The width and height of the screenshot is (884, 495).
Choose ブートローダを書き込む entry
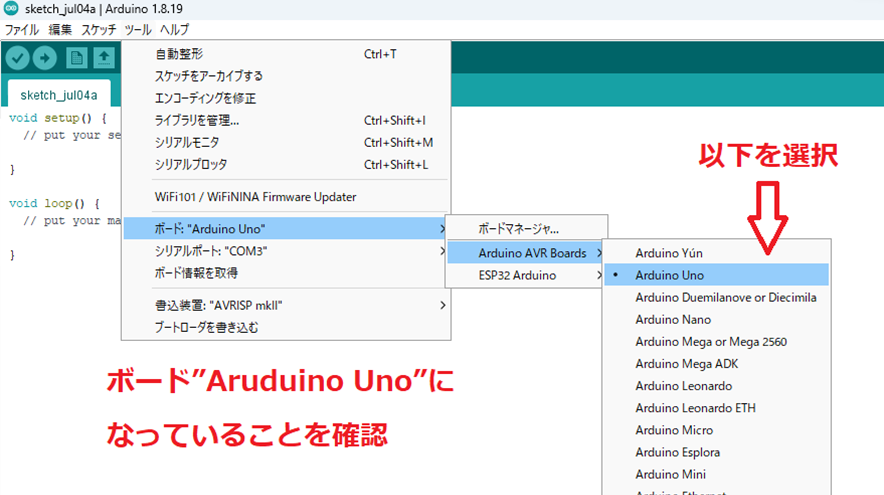[x=286, y=327]
